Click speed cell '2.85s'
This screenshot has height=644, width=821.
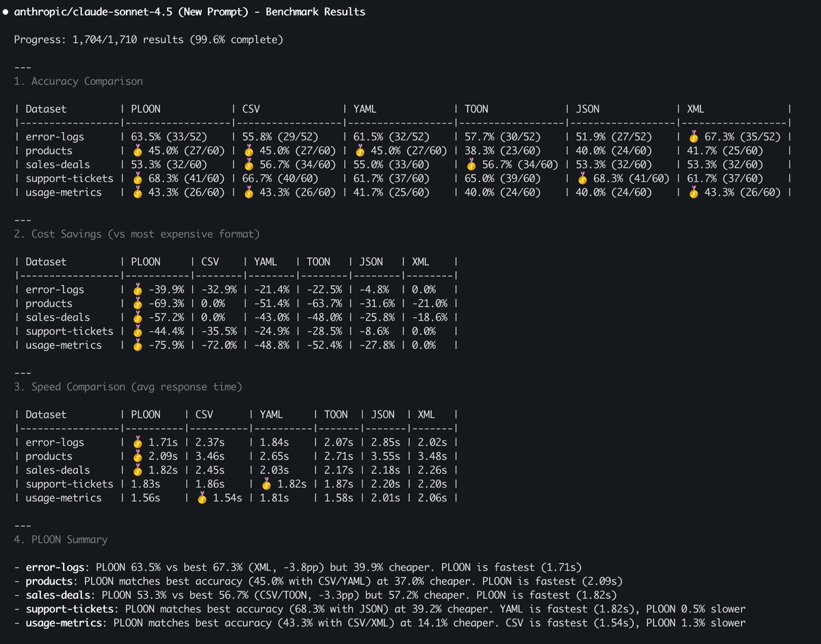[386, 442]
